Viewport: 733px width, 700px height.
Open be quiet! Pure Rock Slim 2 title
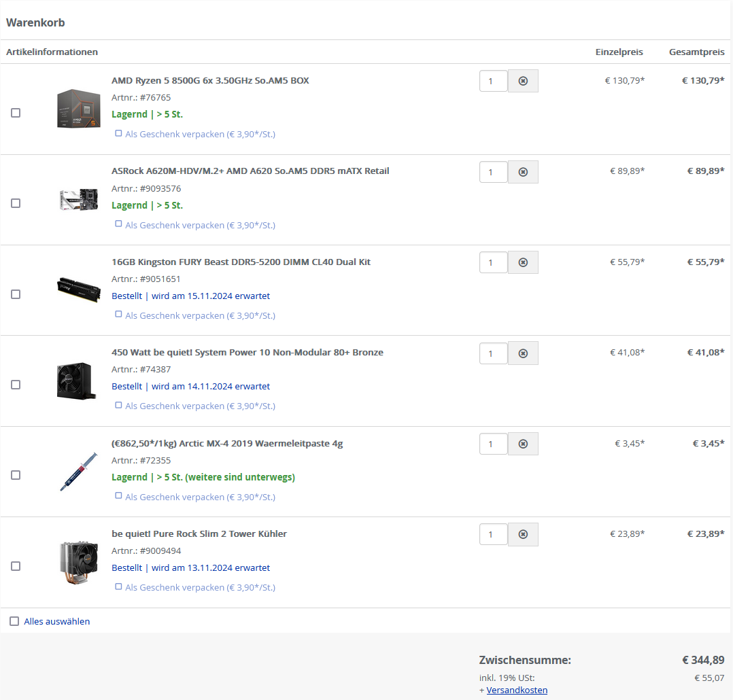(x=199, y=533)
